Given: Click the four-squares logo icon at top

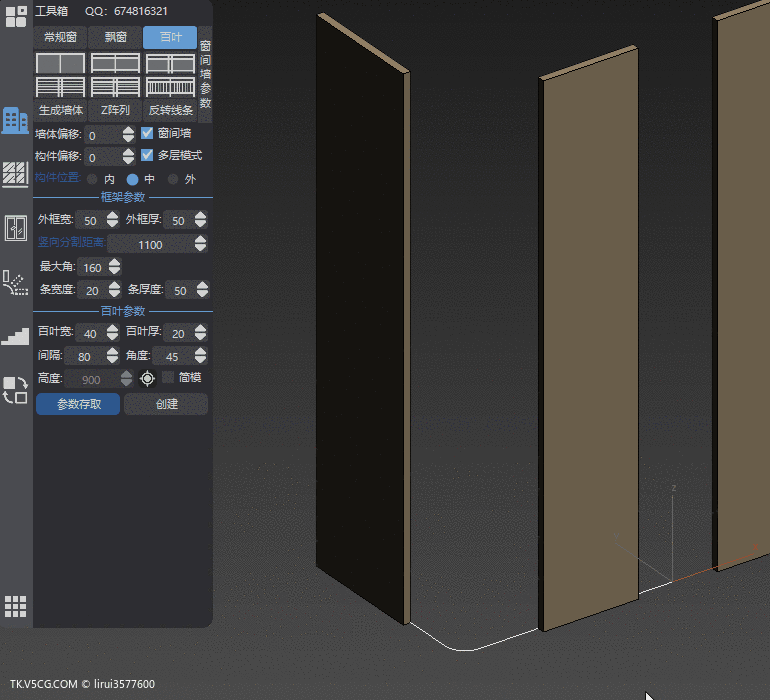Looking at the screenshot, I should coord(15,15).
